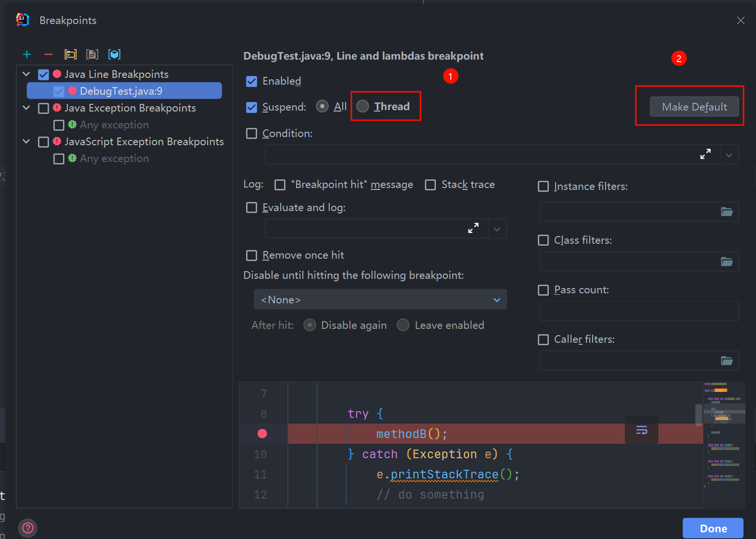
Task: Toggle soft-wrap icon in code preview
Action: [642, 430]
